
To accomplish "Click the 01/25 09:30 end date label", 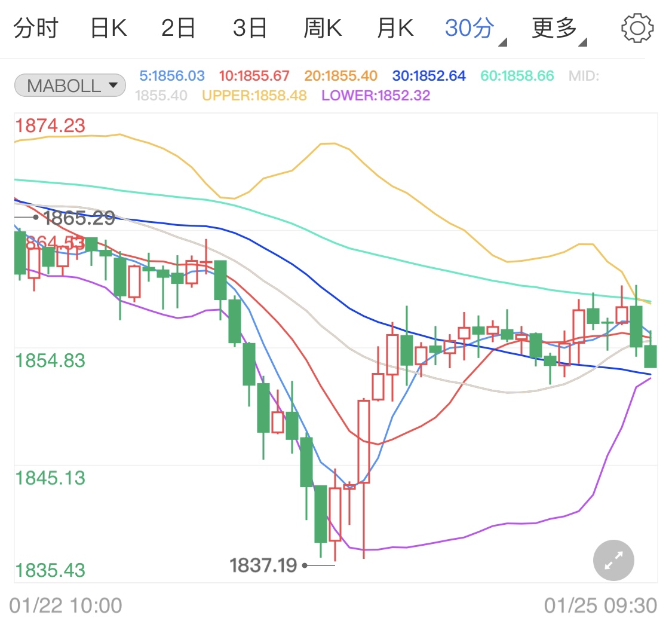I will click(x=600, y=606).
